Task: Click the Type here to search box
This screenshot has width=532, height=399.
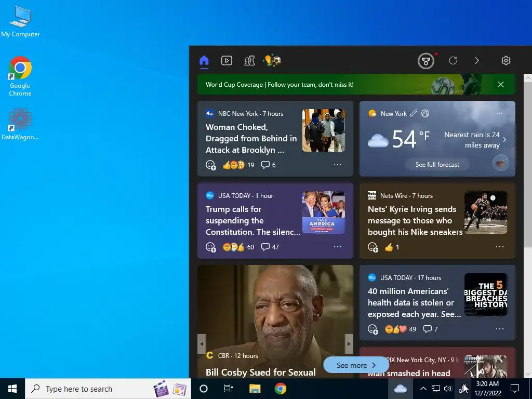Action: 108,389
